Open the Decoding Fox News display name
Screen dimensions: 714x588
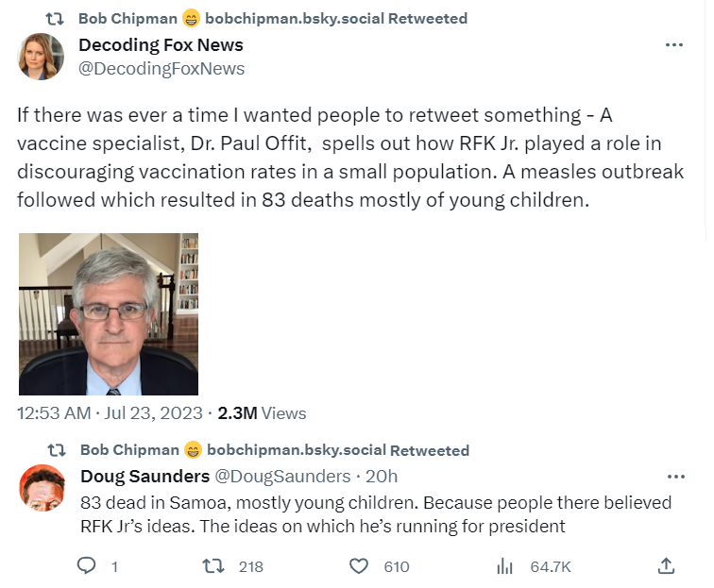pyautogui.click(x=161, y=45)
